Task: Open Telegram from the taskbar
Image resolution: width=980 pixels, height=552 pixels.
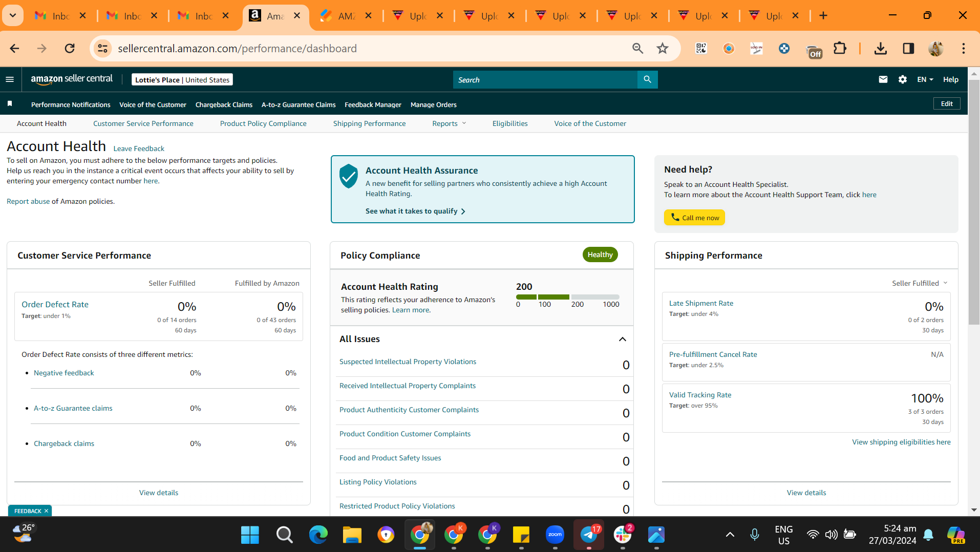Action: [x=589, y=535]
